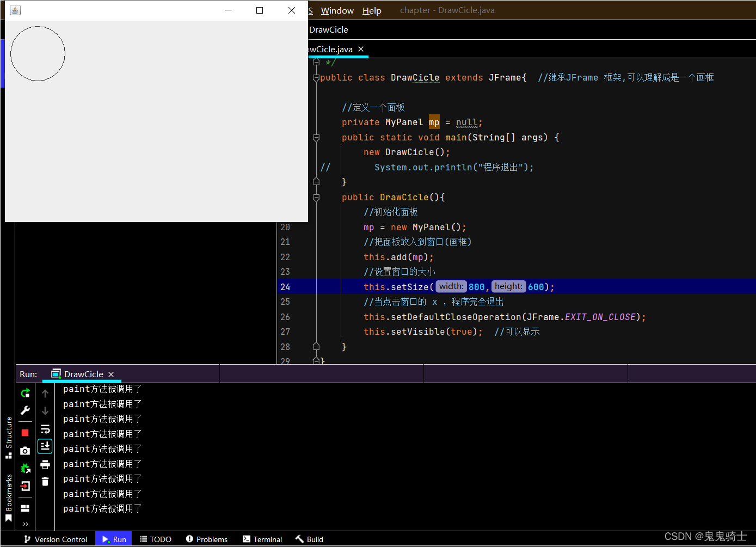Open the Terminal tool window
This screenshot has width=756, height=547.
coord(262,539)
